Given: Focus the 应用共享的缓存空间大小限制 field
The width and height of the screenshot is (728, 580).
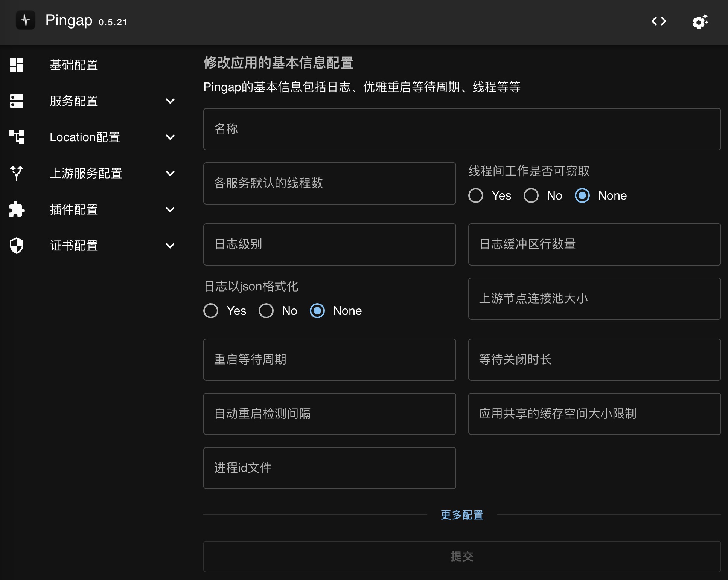Looking at the screenshot, I should point(594,414).
